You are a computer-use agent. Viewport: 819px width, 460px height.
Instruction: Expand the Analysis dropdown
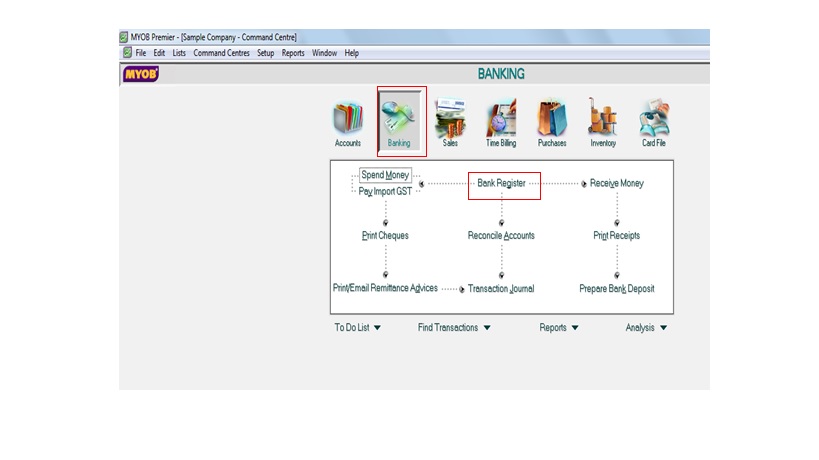646,328
